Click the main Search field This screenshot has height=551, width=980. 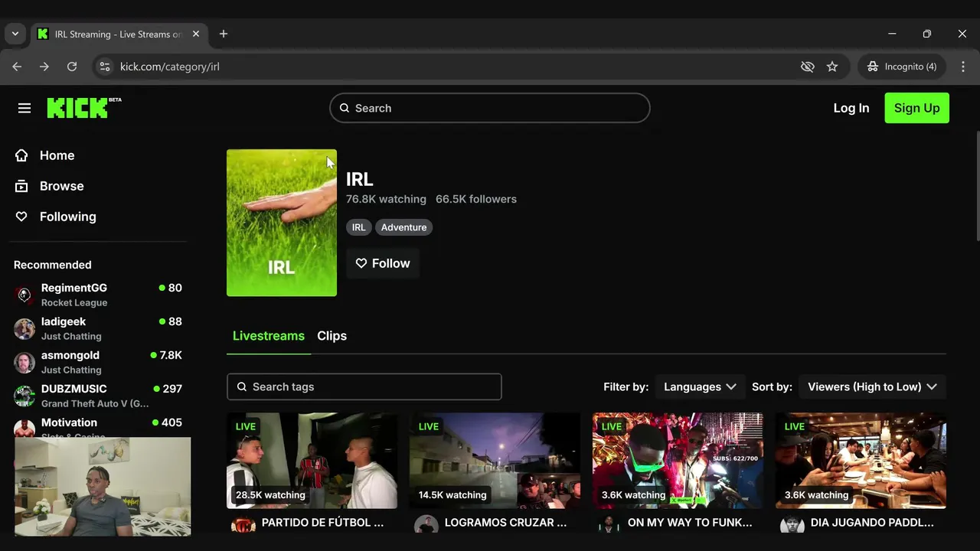(x=490, y=108)
